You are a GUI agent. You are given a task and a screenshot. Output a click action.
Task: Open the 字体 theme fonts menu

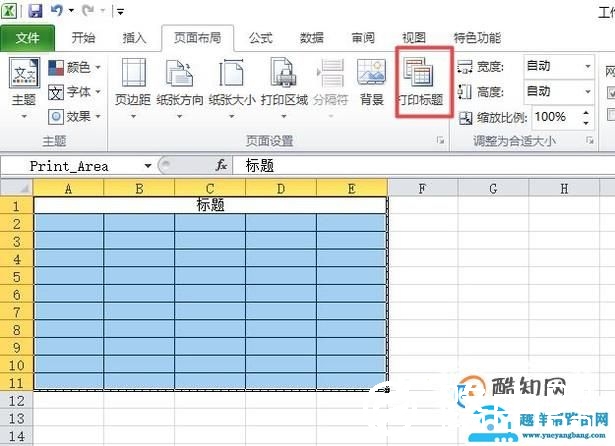(75, 92)
